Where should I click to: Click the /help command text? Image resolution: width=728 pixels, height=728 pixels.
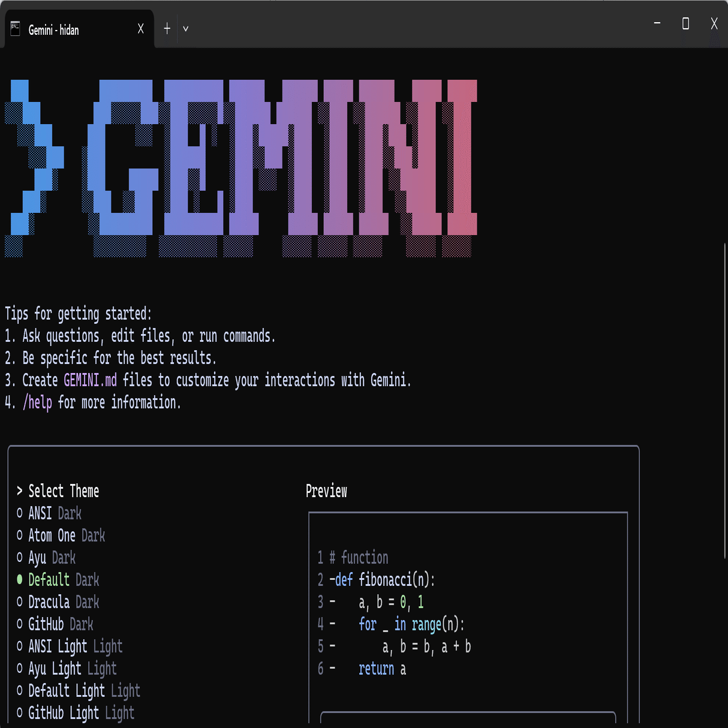[37, 402]
